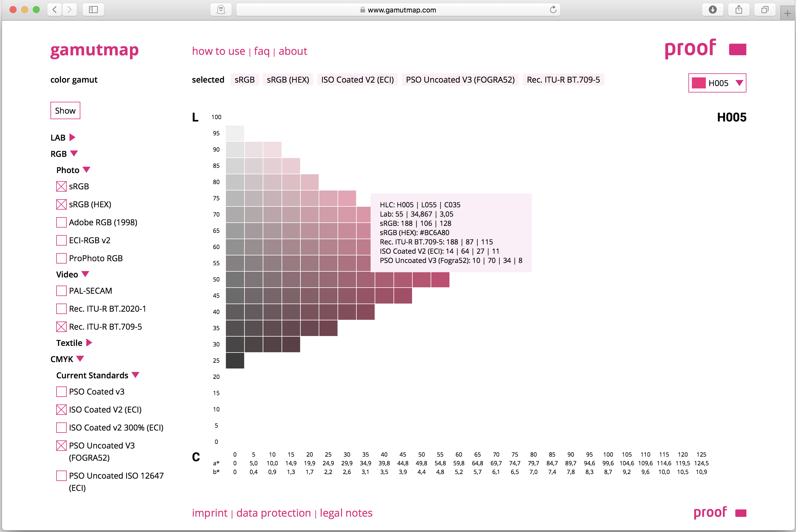Toggle the PSO Coated v3 checkbox
This screenshot has width=796, height=532.
[x=61, y=391]
